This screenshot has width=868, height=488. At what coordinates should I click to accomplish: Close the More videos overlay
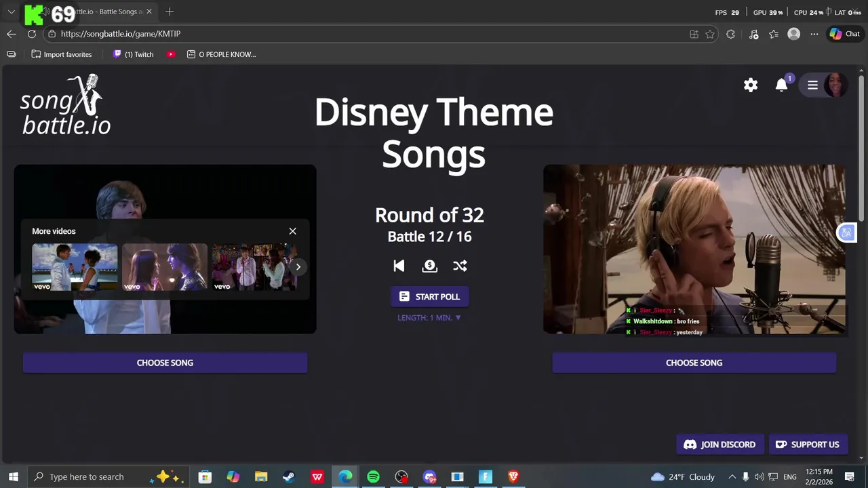tap(293, 231)
